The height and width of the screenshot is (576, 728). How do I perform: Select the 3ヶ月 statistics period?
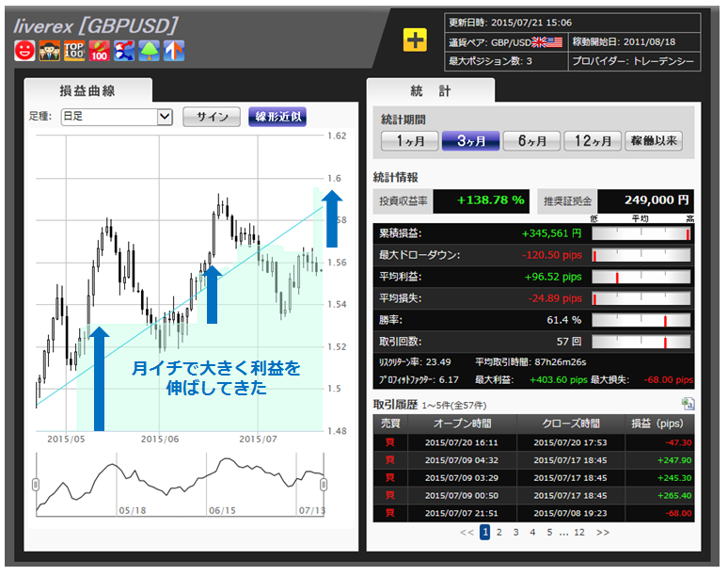(x=471, y=141)
